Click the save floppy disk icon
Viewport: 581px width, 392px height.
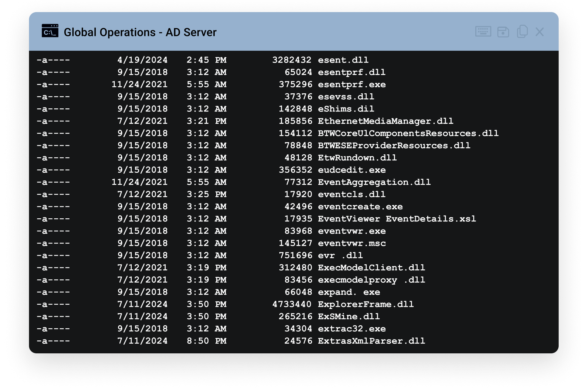(x=503, y=32)
